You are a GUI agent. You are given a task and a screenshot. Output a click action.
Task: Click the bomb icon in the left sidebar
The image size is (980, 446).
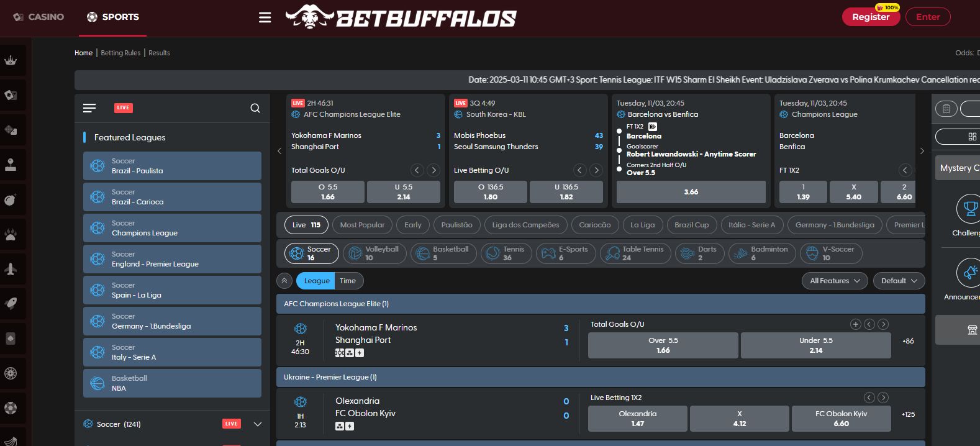tap(11, 199)
